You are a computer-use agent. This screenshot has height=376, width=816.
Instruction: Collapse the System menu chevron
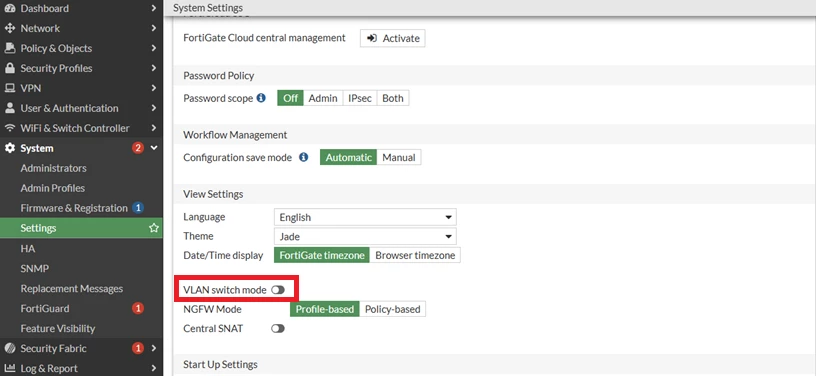point(154,148)
